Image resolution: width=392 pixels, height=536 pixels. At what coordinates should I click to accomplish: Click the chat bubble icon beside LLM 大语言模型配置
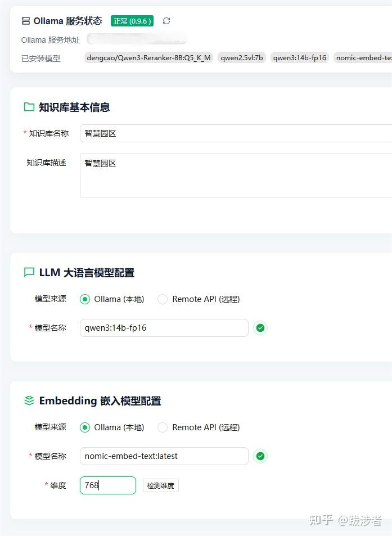pos(29,273)
